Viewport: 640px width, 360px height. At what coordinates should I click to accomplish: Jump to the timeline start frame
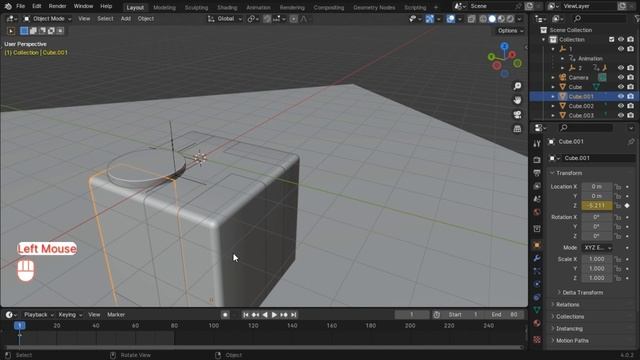246,315
